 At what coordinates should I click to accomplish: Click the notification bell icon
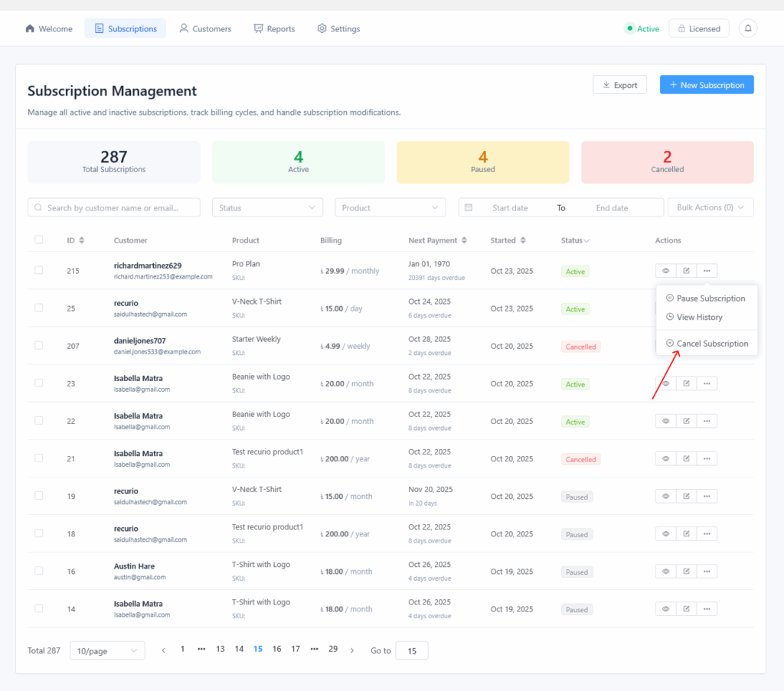748,28
